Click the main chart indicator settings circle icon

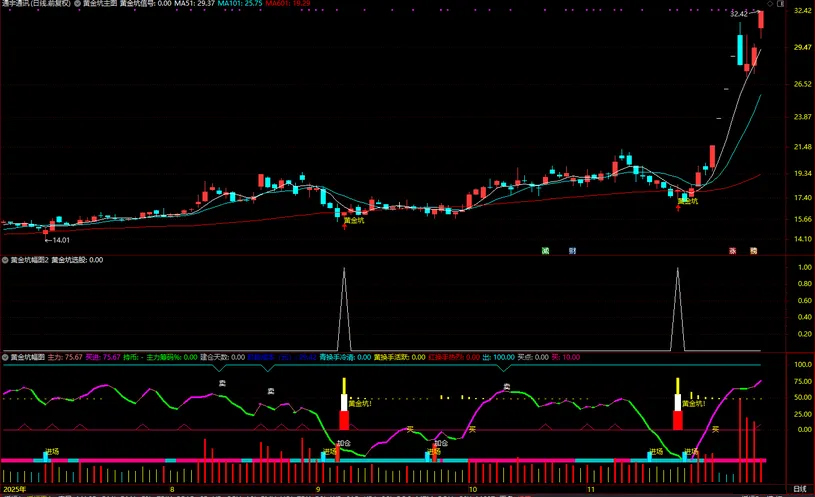pyautogui.click(x=78, y=4)
